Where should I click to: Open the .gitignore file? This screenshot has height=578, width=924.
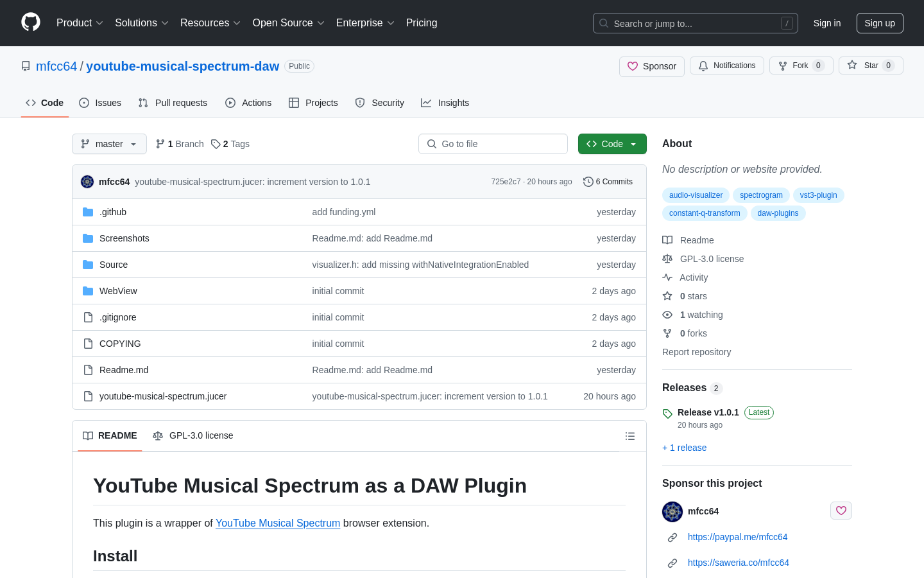pos(118,317)
